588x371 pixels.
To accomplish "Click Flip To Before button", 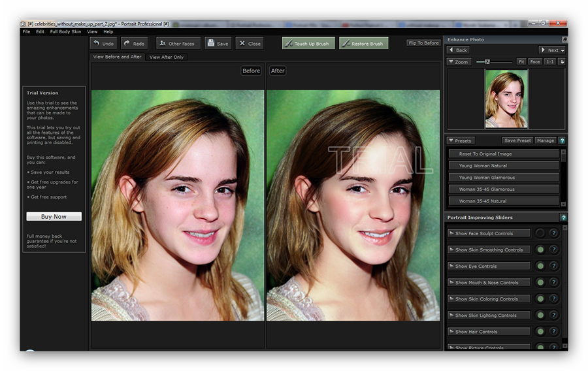I will pos(423,42).
